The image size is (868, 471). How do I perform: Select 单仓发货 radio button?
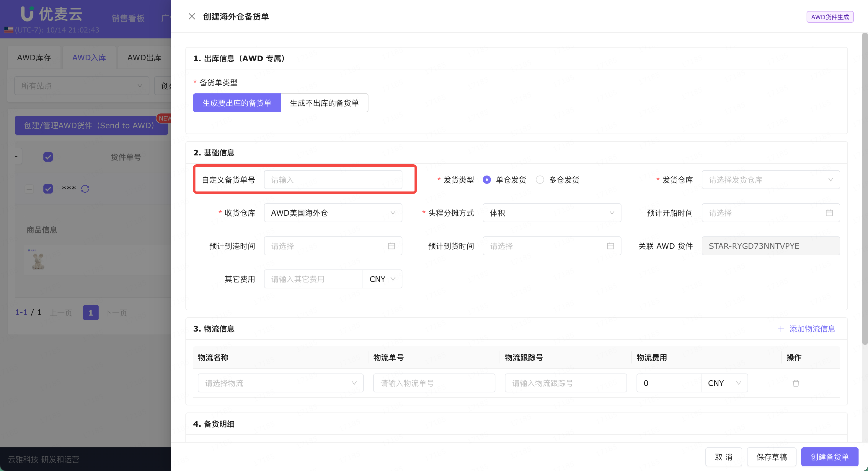click(x=487, y=180)
